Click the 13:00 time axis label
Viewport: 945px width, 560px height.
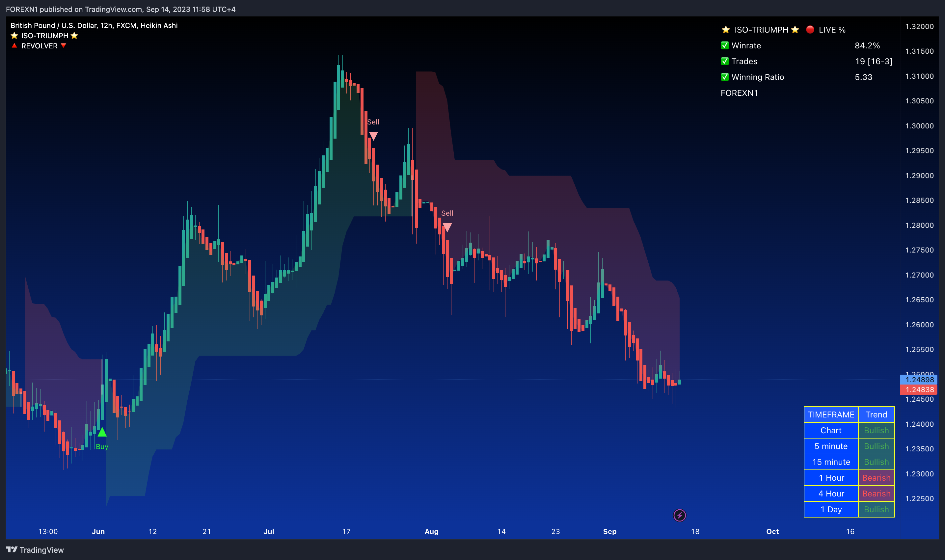point(48,531)
